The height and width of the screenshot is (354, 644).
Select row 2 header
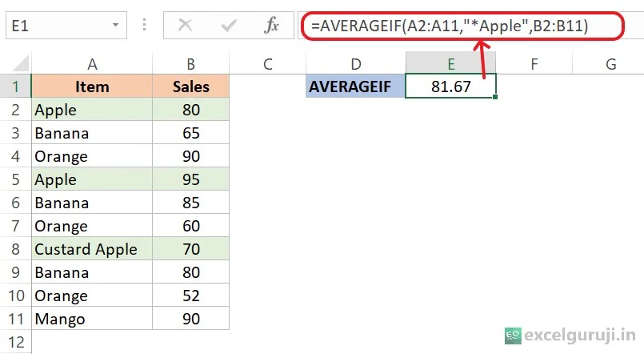(16, 110)
